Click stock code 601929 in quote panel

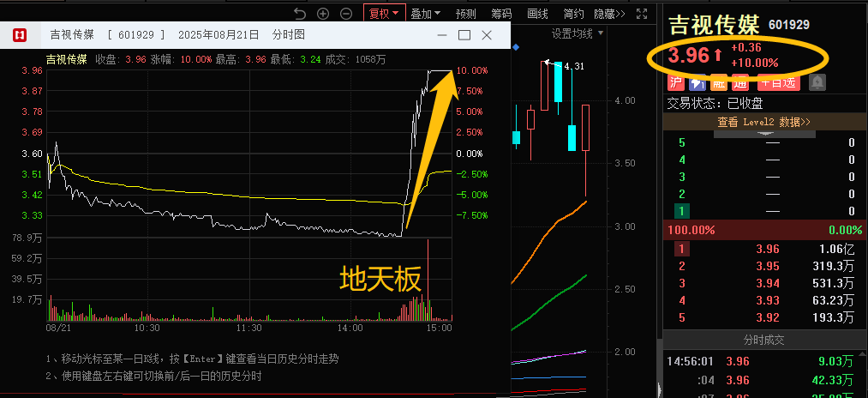pos(789,24)
